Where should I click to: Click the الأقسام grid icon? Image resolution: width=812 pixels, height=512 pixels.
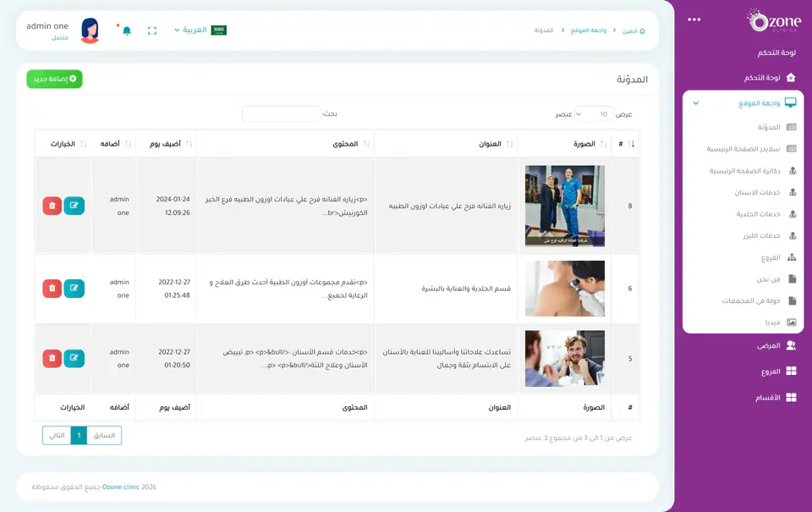click(791, 398)
